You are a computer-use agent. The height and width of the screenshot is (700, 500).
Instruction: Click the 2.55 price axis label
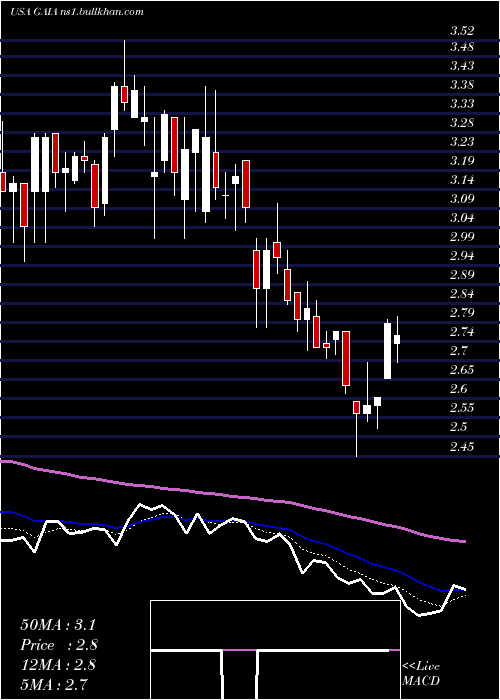(x=462, y=407)
